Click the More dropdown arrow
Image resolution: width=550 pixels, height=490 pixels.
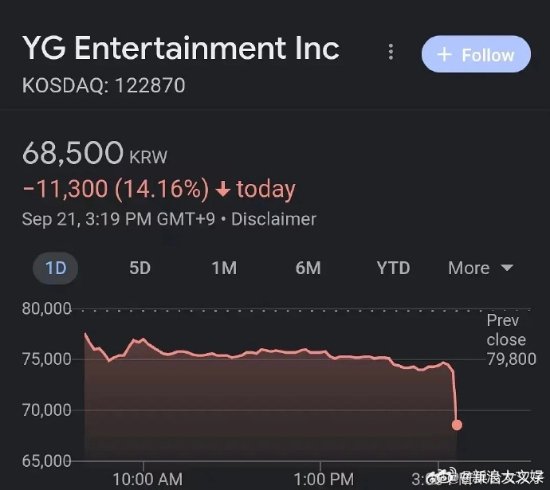(507, 268)
